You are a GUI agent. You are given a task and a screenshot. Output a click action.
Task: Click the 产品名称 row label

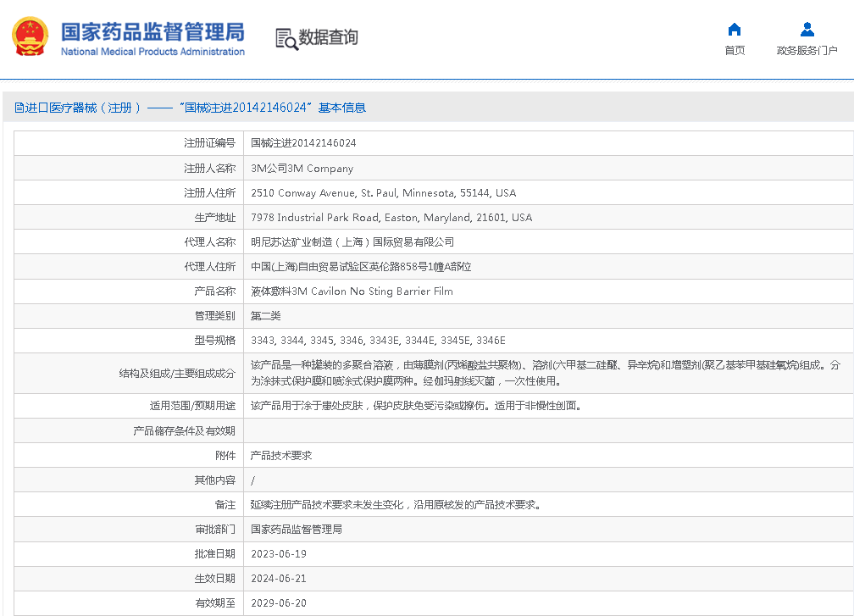215,291
